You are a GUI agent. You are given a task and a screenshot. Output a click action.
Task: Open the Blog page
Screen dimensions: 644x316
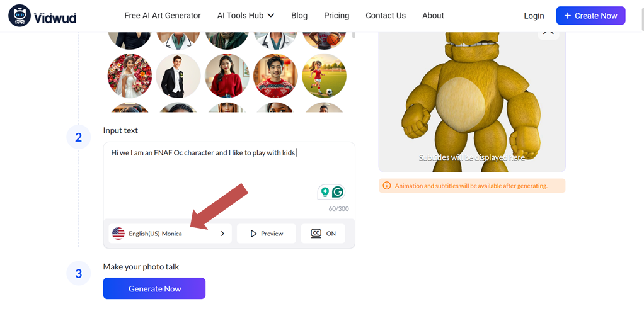(299, 16)
